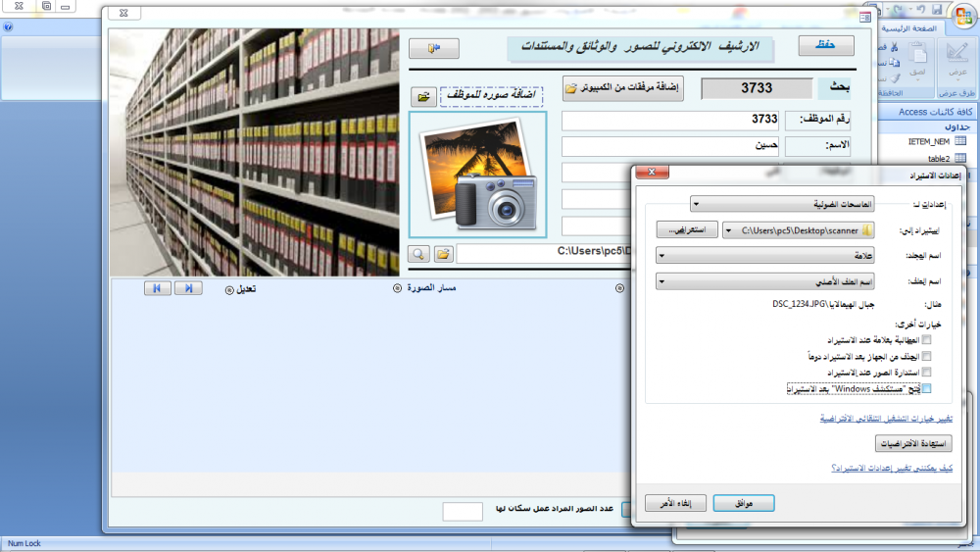Screen dimensions: 980x552
Task: Check open Windows Explorer after import option
Action: tap(926, 388)
